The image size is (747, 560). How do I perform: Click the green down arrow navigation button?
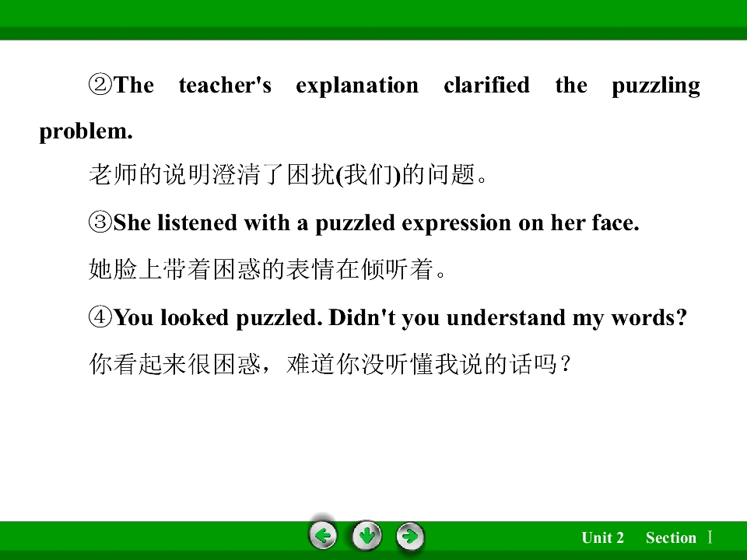pos(366,536)
